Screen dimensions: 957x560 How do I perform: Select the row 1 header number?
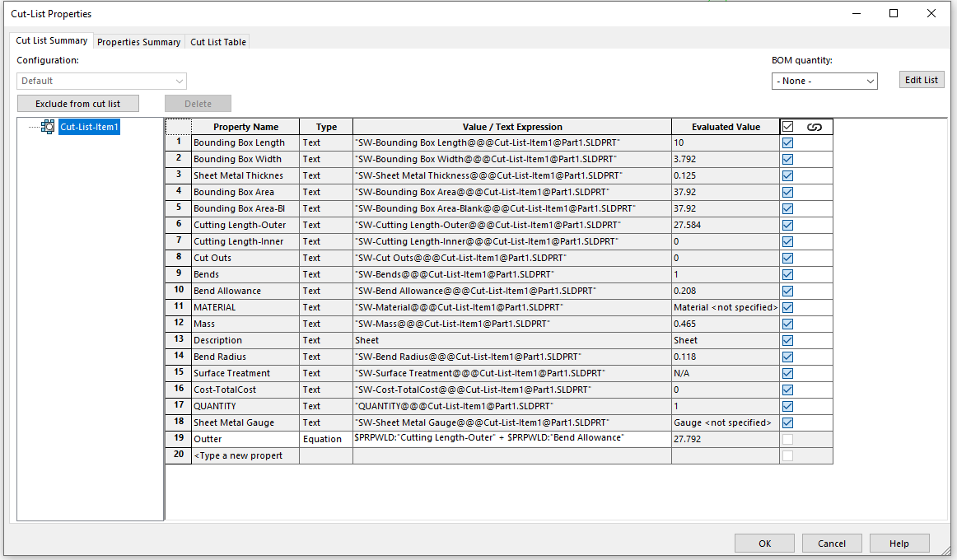pos(178,142)
